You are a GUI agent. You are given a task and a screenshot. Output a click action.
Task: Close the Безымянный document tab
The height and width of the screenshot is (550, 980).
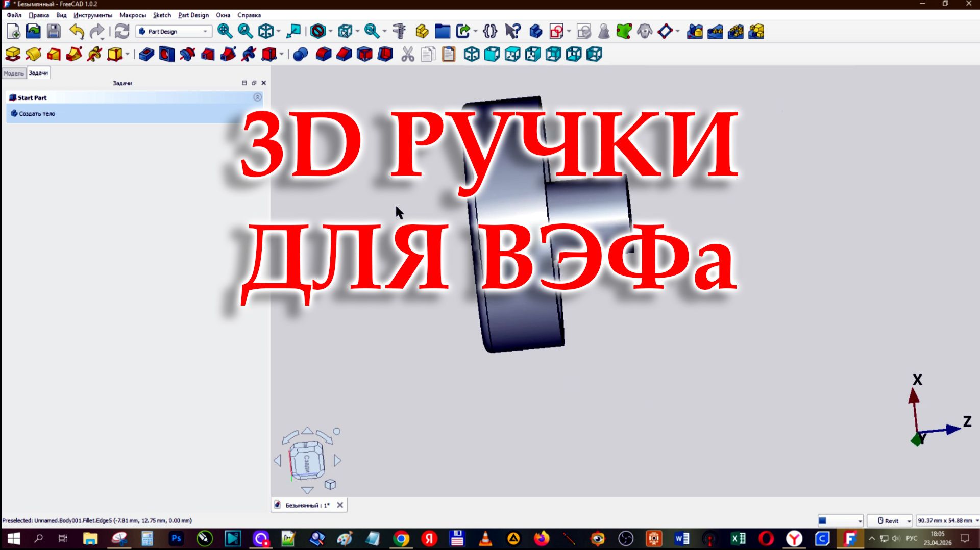[x=340, y=505]
